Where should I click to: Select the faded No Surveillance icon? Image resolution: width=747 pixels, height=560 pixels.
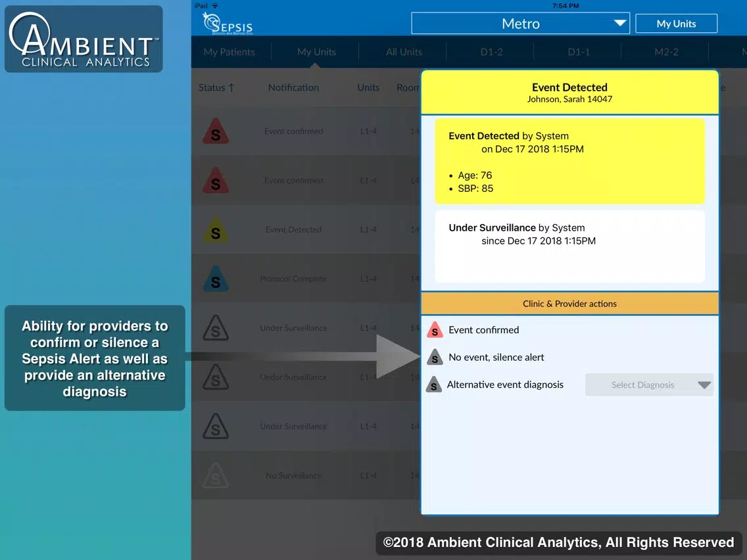click(x=216, y=476)
